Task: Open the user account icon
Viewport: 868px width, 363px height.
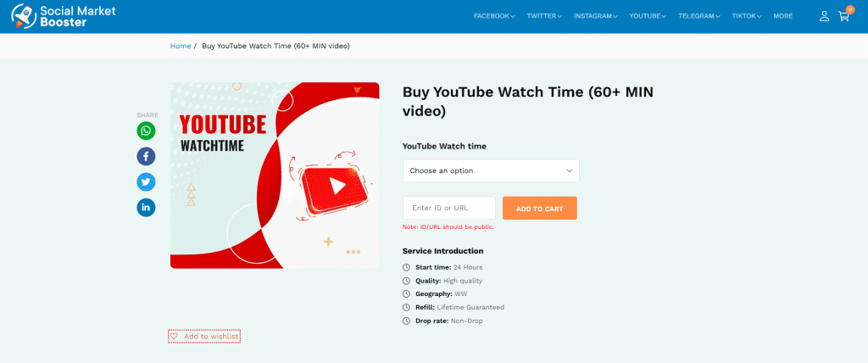Action: tap(824, 17)
